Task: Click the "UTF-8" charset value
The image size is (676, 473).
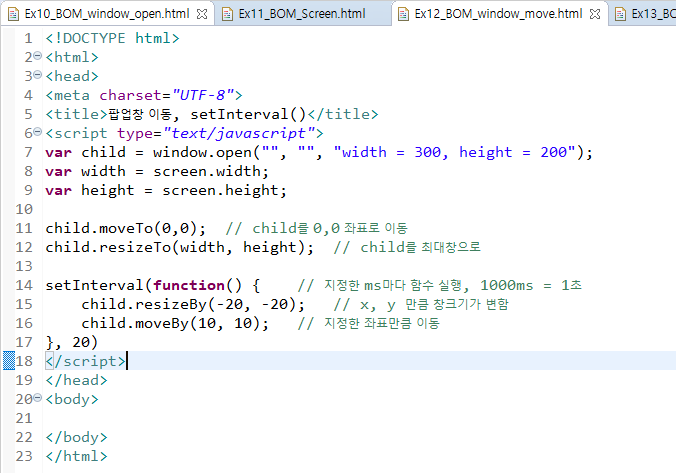Action: (203, 95)
